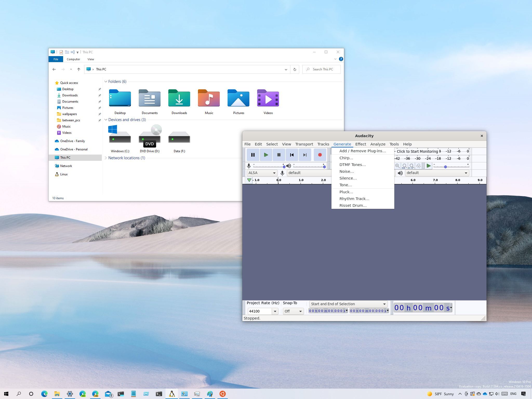Click the Zoom Toggle tool
The height and width of the screenshot is (399, 532).
[x=419, y=166]
